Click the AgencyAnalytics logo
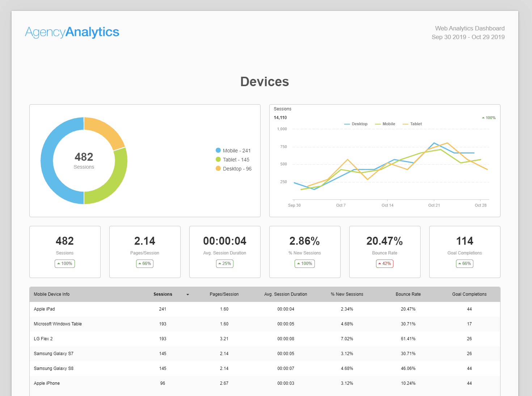 point(71,32)
